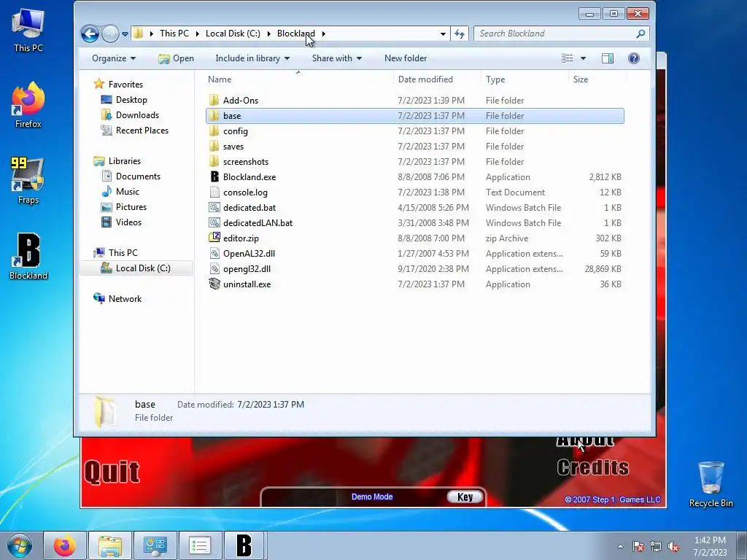Select dedicated.bat batch file icon

[214, 208]
